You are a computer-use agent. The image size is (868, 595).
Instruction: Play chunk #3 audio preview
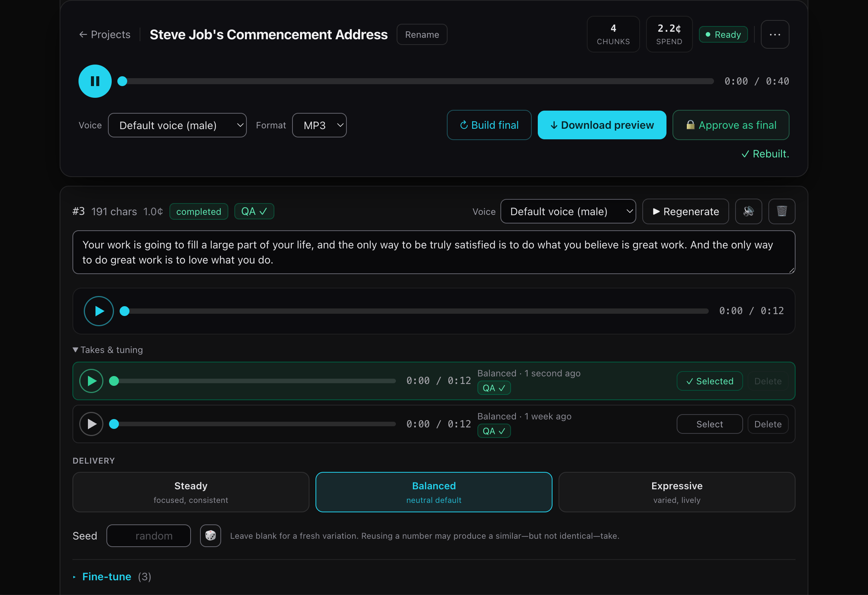click(x=99, y=311)
